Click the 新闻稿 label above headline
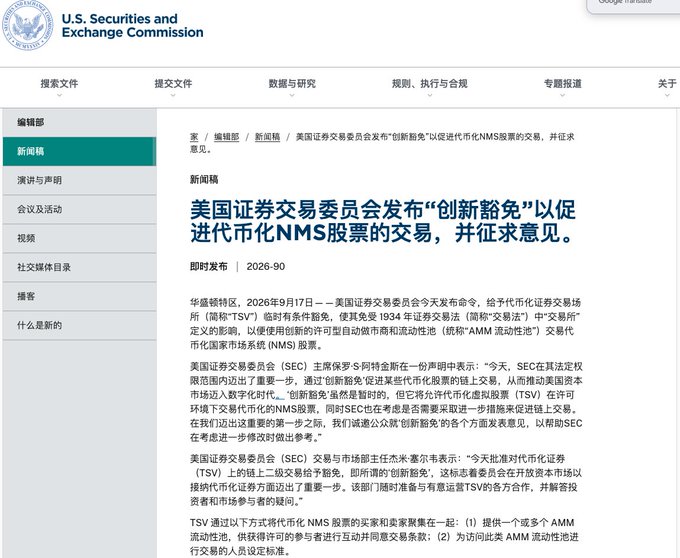Image resolution: width=680 pixels, height=558 pixels. pos(204,179)
